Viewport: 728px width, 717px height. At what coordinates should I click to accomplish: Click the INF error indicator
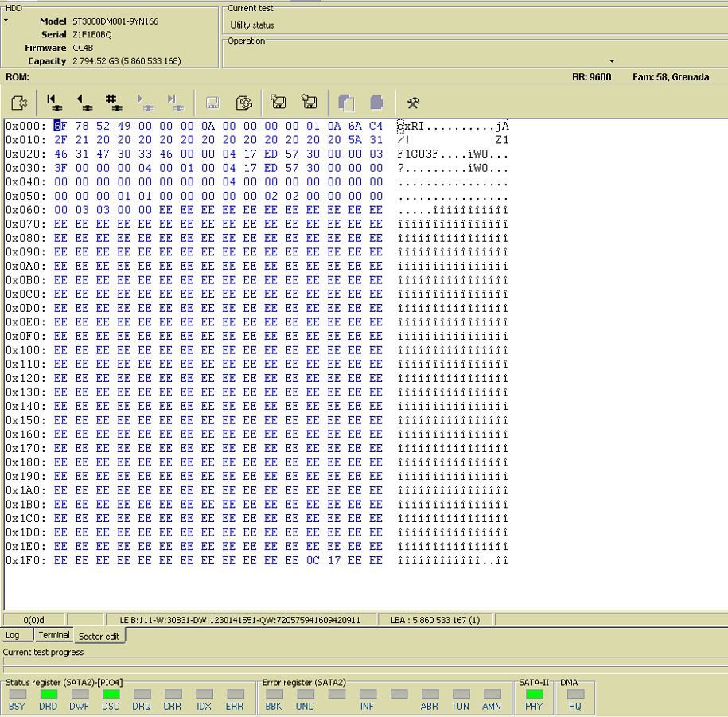tap(368, 694)
